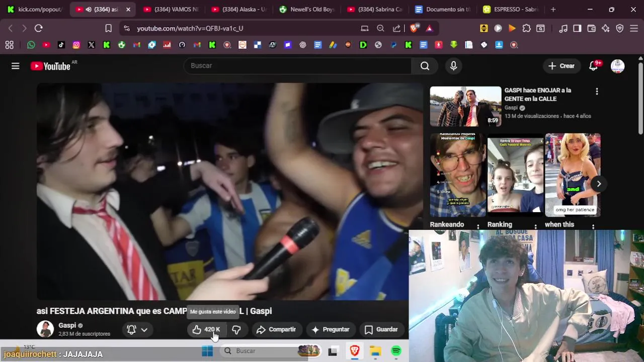Open File Explorer from the taskbar

pos(375,351)
